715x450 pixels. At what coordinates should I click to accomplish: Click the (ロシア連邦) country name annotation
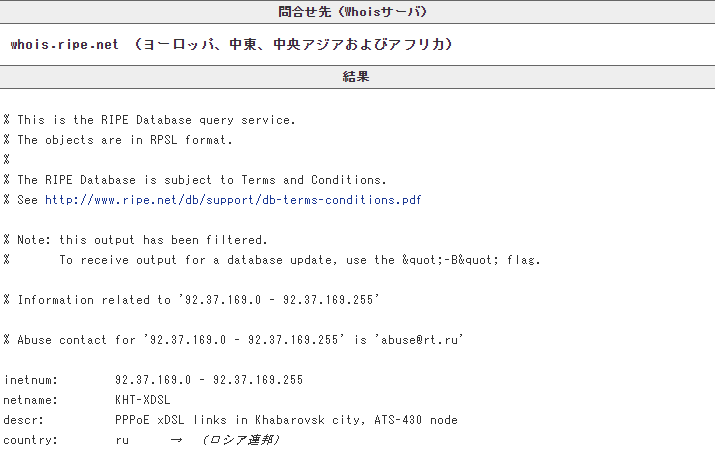tap(239, 440)
